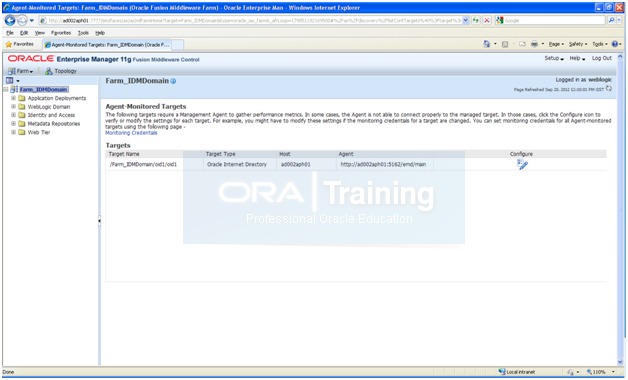Open the Setup dropdown menu
The image size is (628, 380).
(554, 58)
